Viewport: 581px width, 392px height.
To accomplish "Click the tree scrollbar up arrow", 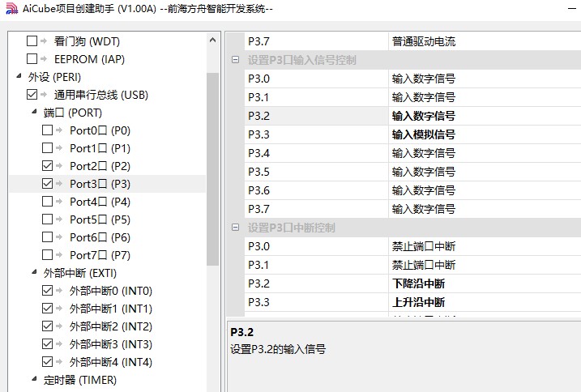I will 212,40.
